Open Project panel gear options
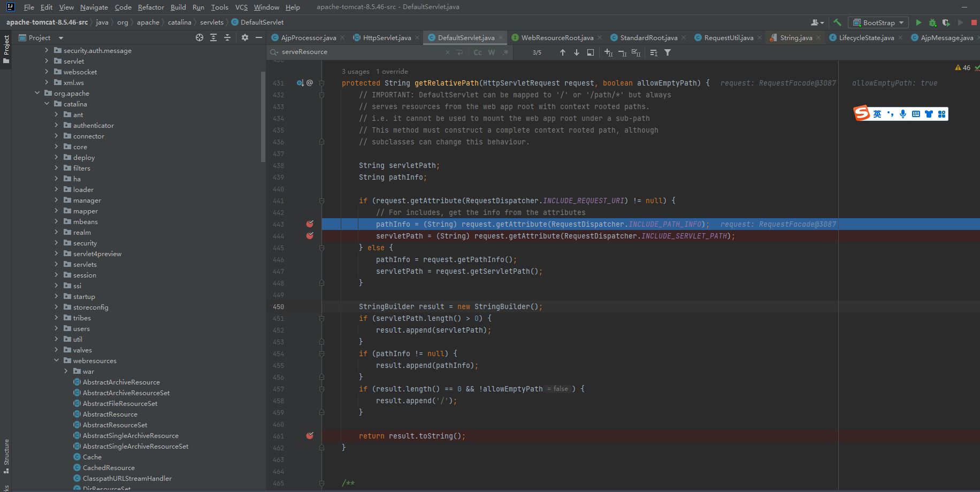This screenshot has width=980, height=492. pyautogui.click(x=245, y=37)
